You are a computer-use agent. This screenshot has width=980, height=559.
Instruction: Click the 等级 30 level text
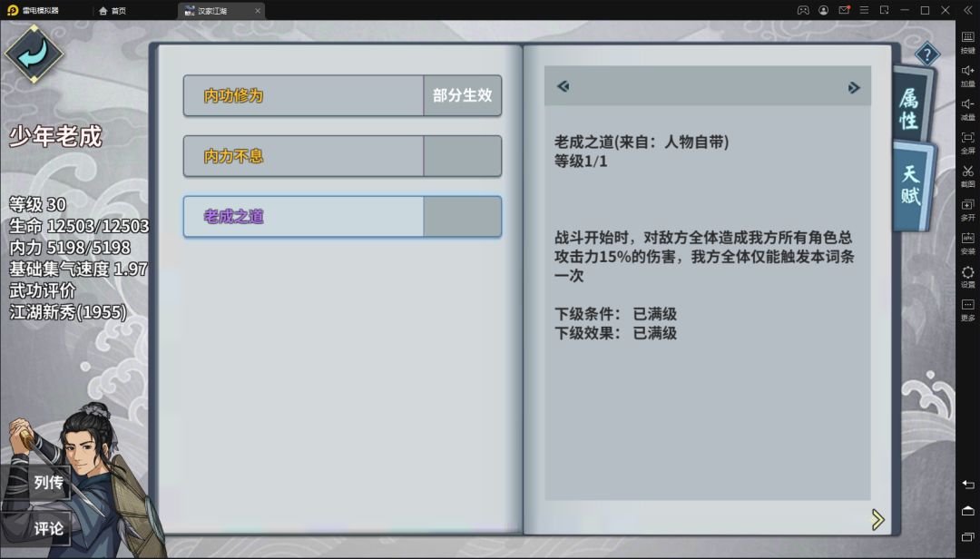pyautogui.click(x=37, y=204)
